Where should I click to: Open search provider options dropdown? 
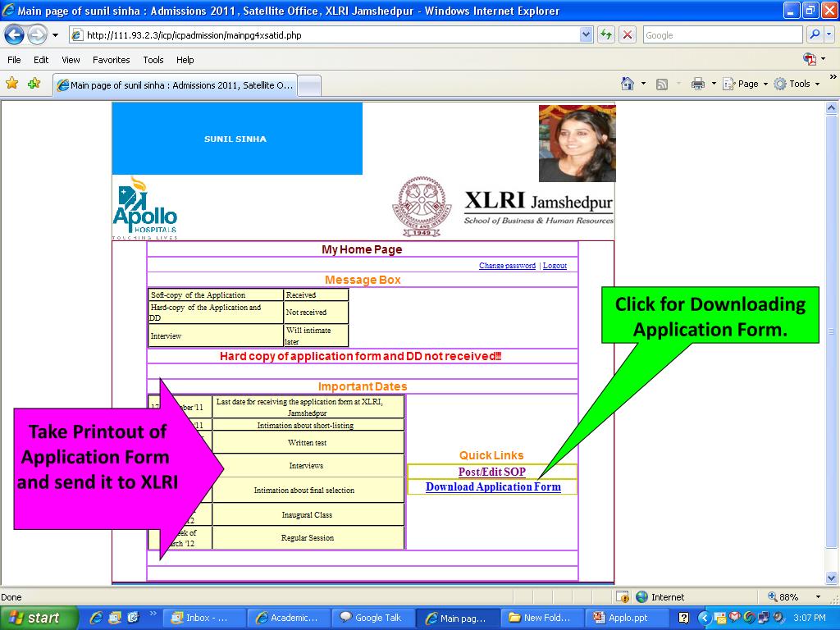[x=829, y=34]
